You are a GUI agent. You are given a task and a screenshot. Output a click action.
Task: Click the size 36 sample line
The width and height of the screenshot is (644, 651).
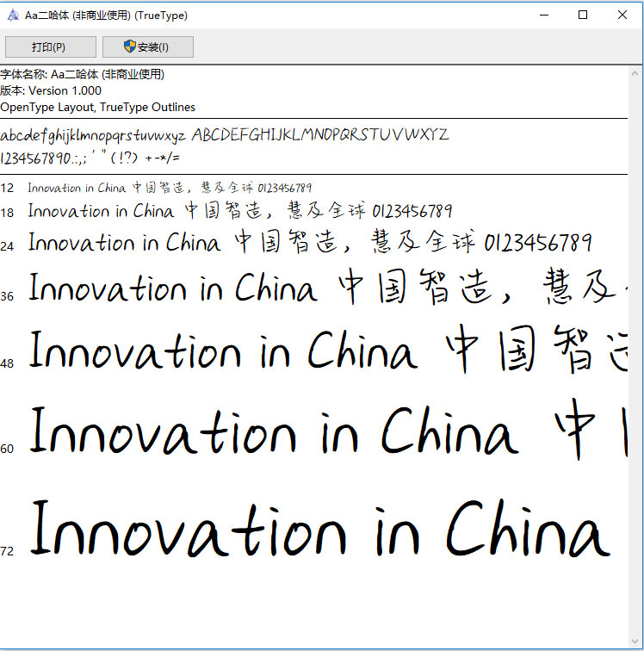coord(328,287)
